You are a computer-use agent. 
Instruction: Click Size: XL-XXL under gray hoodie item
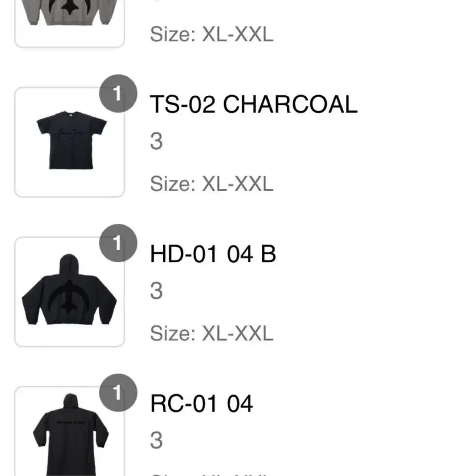(x=212, y=34)
